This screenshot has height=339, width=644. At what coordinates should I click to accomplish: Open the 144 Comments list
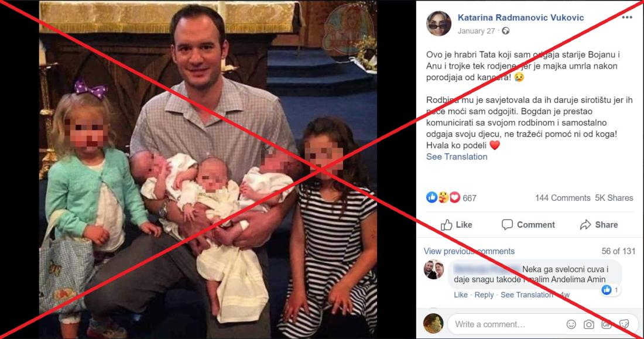pyautogui.click(x=563, y=198)
